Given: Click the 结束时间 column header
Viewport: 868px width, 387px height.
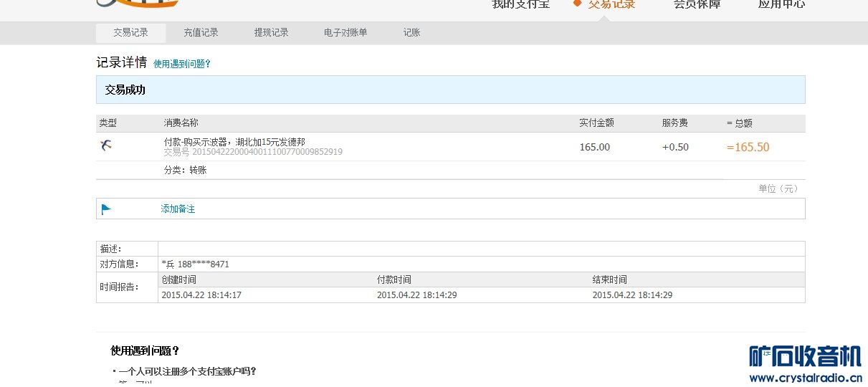Looking at the screenshot, I should pyautogui.click(x=610, y=280).
